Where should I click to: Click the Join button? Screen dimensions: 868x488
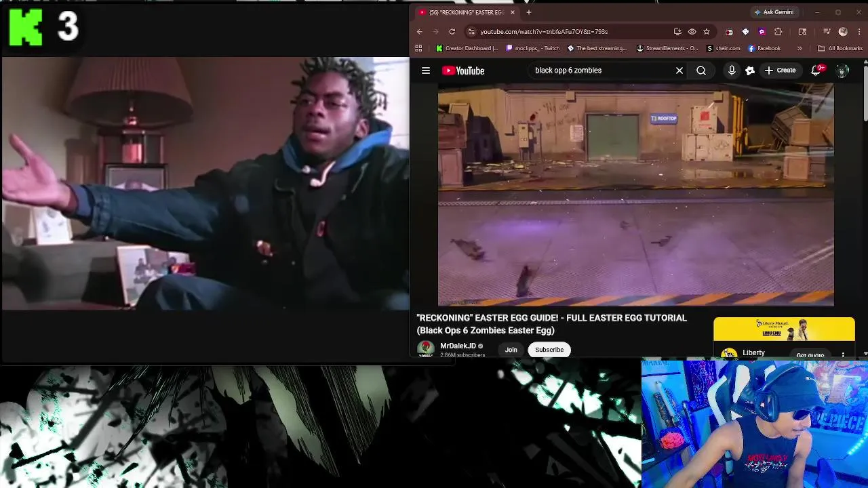coord(511,350)
